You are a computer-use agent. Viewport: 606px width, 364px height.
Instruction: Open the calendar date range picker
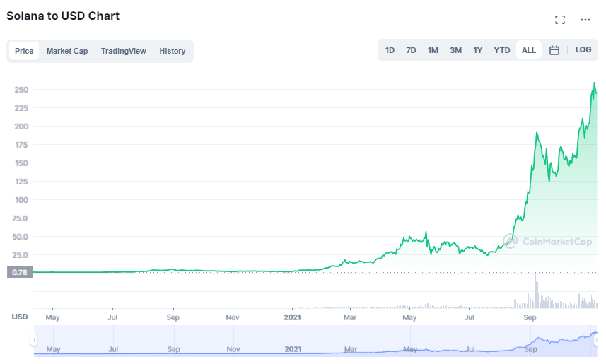click(x=554, y=50)
